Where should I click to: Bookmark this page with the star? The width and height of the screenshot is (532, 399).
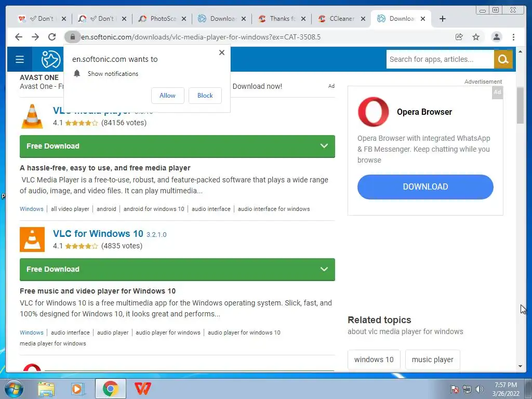click(x=476, y=37)
